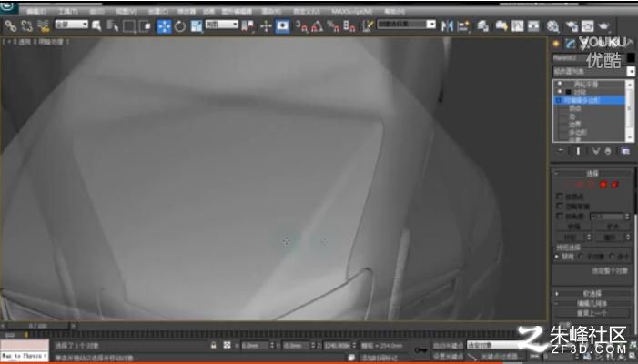
Task: Click the Pin Stack icon under modifier stack
Action: 561,151
